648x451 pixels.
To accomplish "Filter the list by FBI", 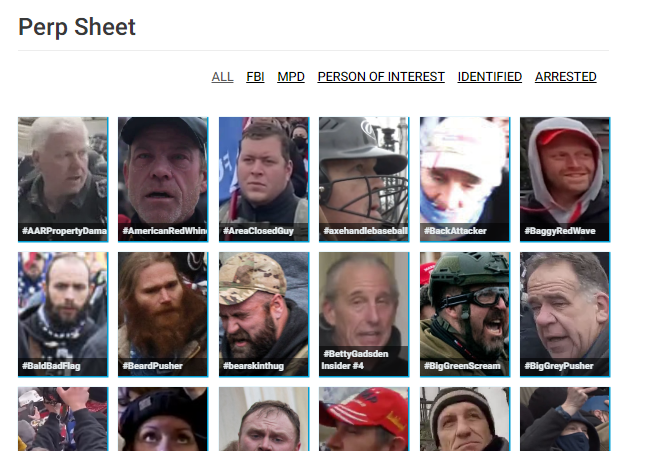I will (x=255, y=77).
